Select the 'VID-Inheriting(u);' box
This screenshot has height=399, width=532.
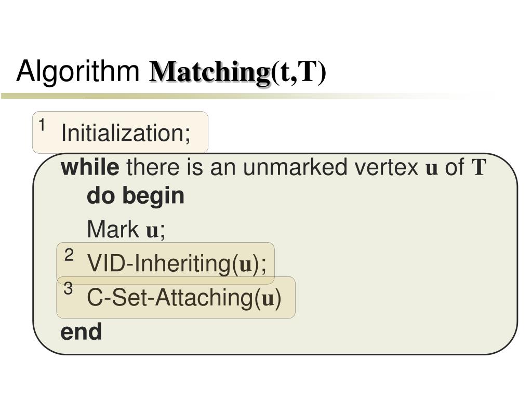pos(165,263)
